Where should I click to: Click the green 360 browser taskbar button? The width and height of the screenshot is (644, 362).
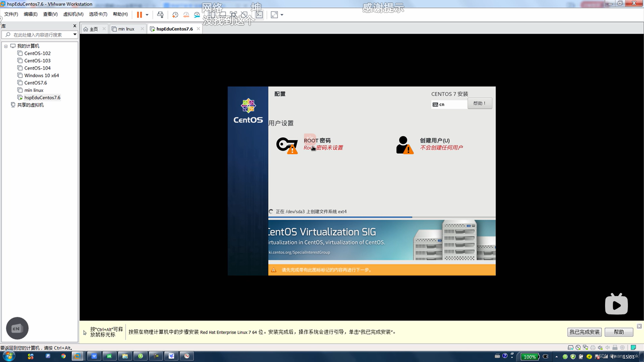click(x=141, y=356)
